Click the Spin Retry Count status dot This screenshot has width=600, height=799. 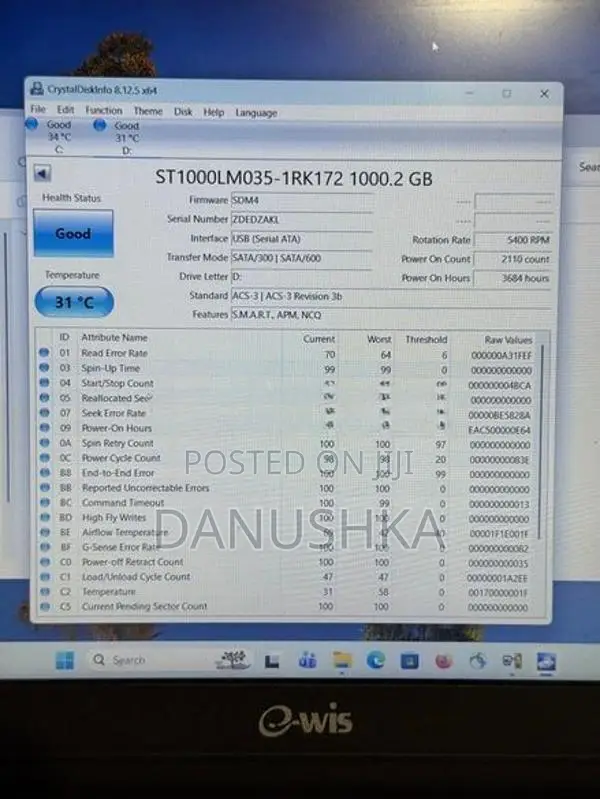pos(45,443)
